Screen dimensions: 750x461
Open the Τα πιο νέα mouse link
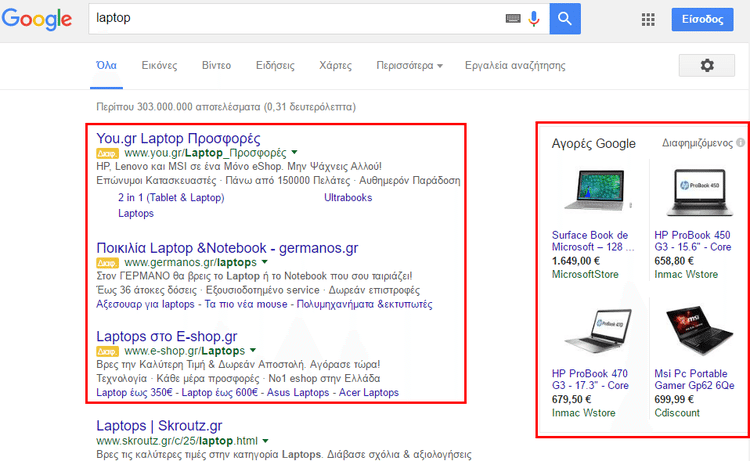point(246,304)
